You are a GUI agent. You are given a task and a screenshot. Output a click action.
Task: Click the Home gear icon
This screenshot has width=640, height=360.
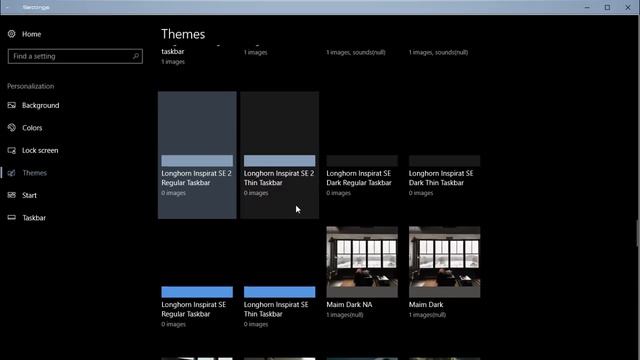[11, 34]
